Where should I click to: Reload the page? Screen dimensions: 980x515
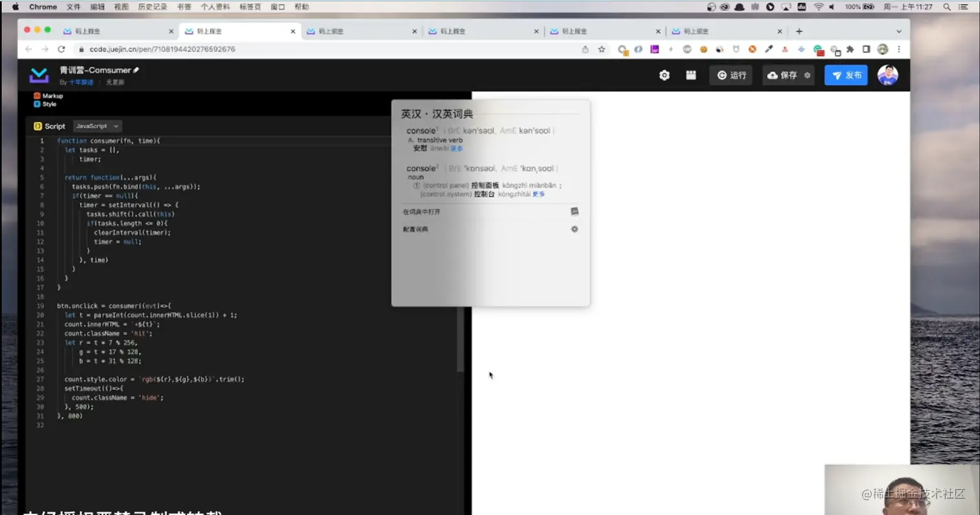62,49
